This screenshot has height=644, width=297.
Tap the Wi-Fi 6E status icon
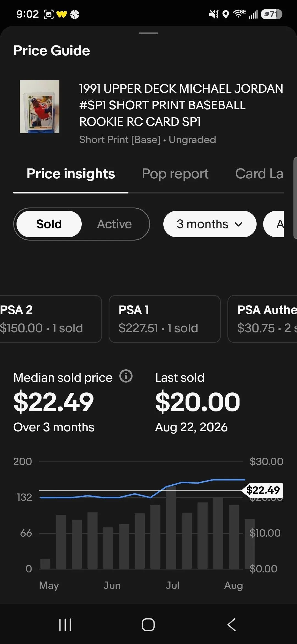point(239,13)
